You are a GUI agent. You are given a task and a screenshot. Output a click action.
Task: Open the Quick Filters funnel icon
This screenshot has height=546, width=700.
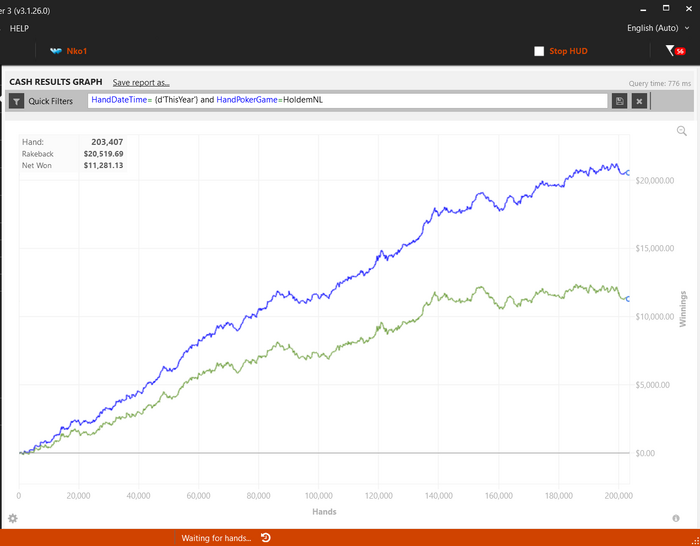coord(17,101)
